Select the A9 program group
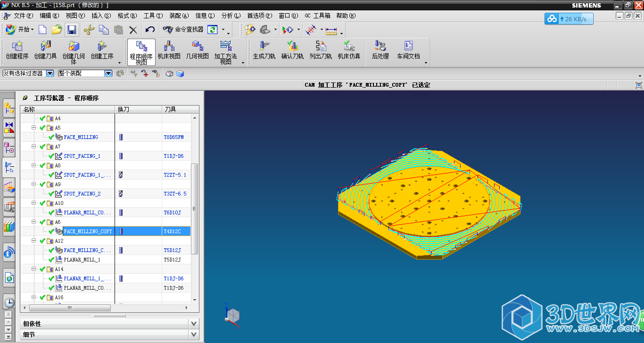The width and height of the screenshot is (644, 343). pyautogui.click(x=58, y=184)
